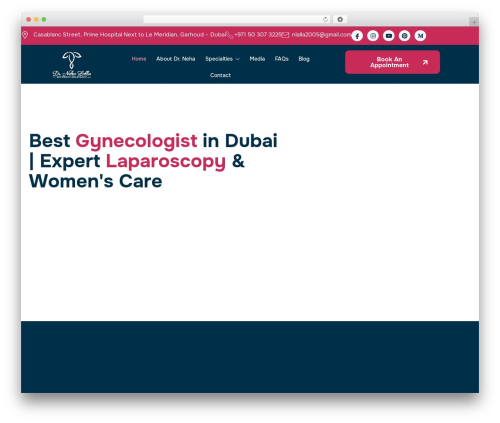Click the Dr. Neha Lalla logo
Screen dimensions: 500x423
pos(72,65)
